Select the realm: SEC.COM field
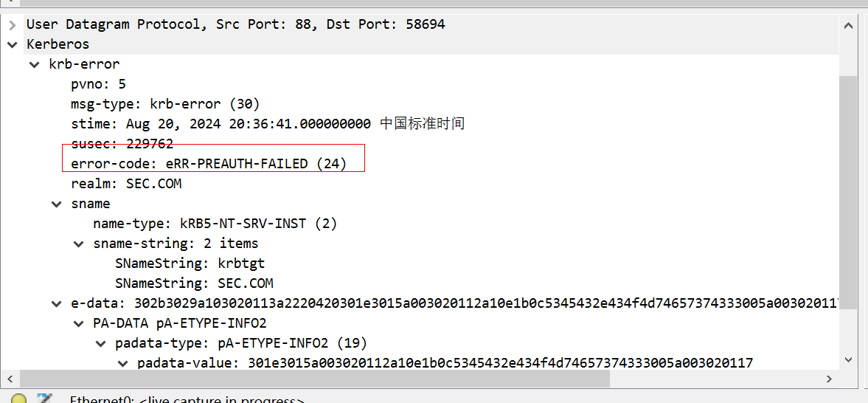This screenshot has width=868, height=403. click(125, 184)
